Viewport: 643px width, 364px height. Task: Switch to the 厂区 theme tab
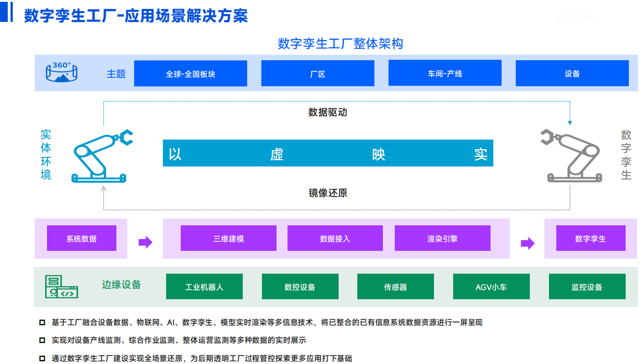click(318, 73)
